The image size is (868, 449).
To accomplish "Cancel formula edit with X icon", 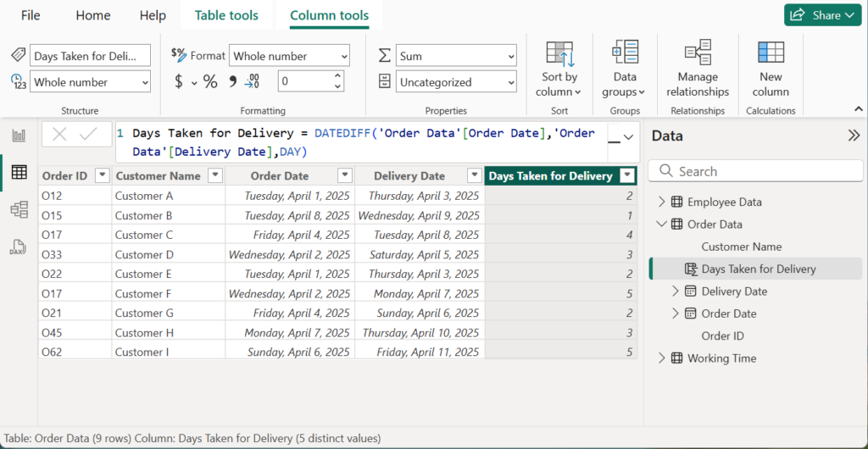I will click(x=59, y=134).
